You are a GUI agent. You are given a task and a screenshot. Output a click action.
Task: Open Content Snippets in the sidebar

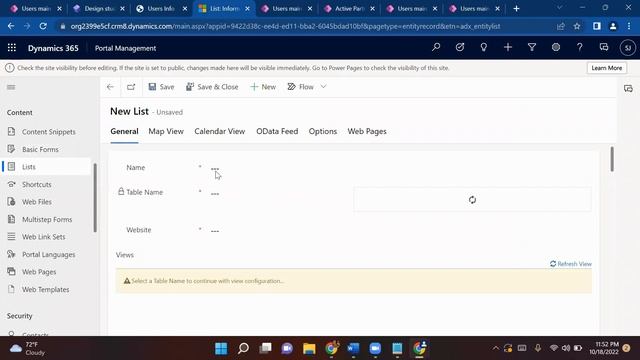(x=49, y=132)
